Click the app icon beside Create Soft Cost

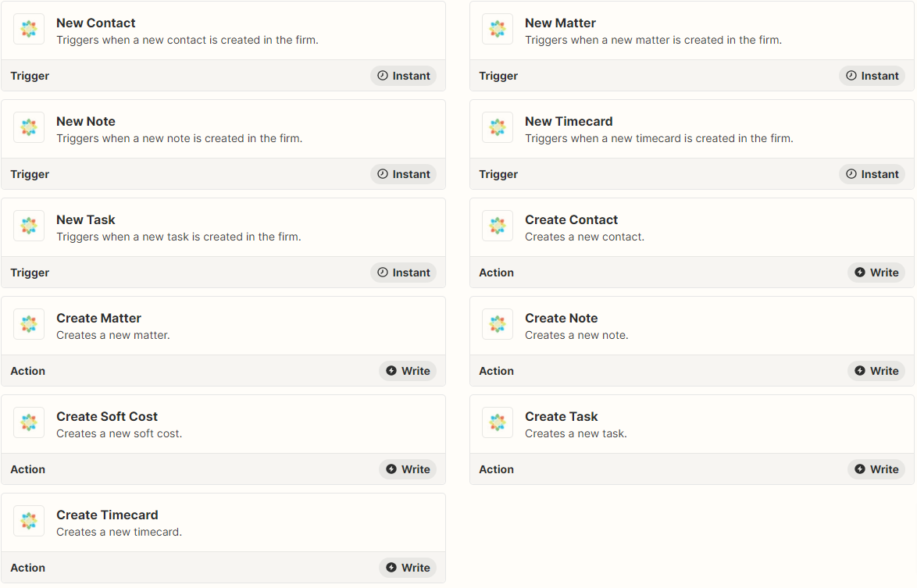point(29,422)
